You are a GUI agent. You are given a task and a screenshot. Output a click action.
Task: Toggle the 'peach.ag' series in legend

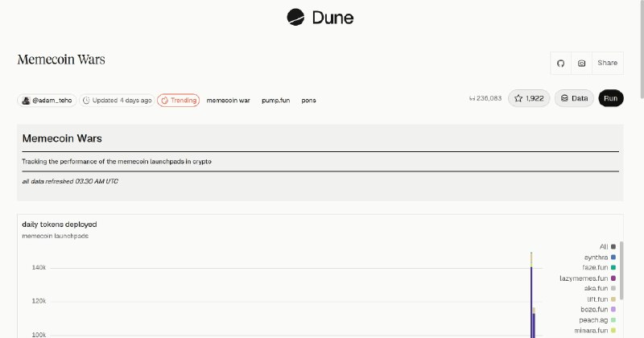coord(597,320)
